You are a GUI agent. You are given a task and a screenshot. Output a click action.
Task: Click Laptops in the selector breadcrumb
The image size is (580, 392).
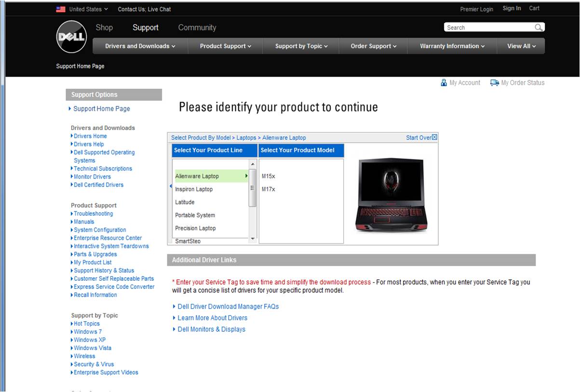pyautogui.click(x=246, y=138)
